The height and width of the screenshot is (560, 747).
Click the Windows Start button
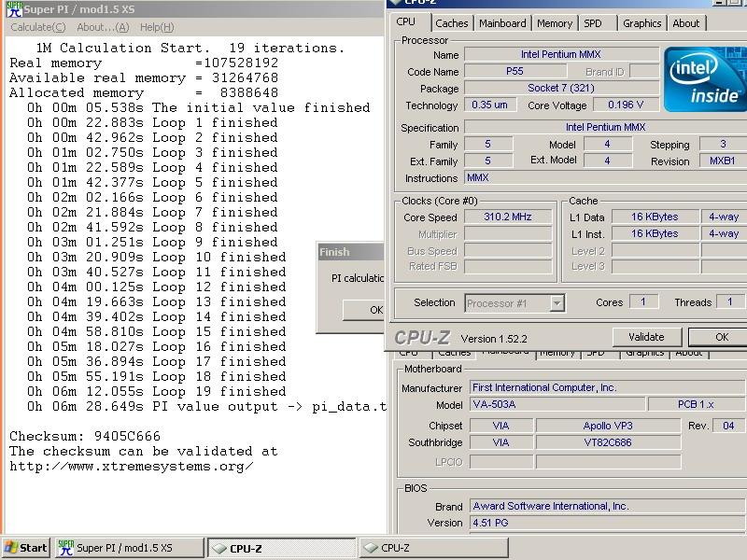pos(26,548)
